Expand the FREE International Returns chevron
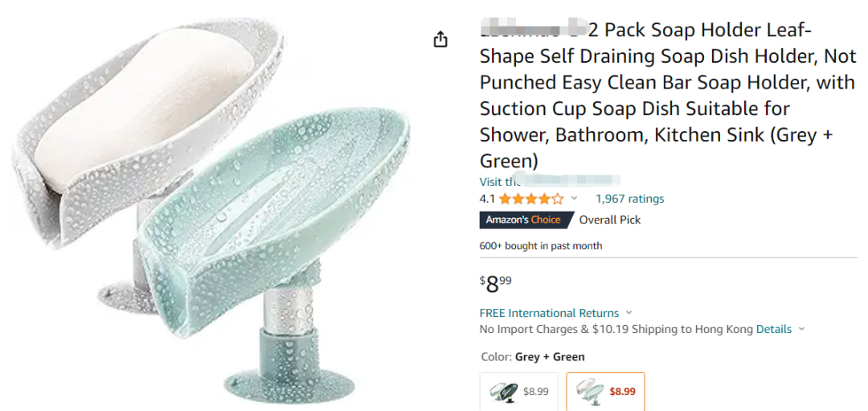 point(628,313)
